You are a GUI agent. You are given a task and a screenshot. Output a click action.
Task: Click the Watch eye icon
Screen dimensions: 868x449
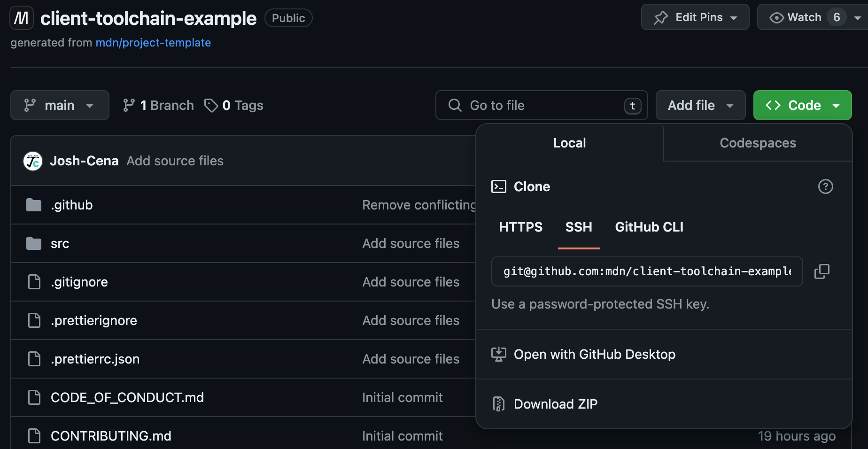(x=776, y=17)
